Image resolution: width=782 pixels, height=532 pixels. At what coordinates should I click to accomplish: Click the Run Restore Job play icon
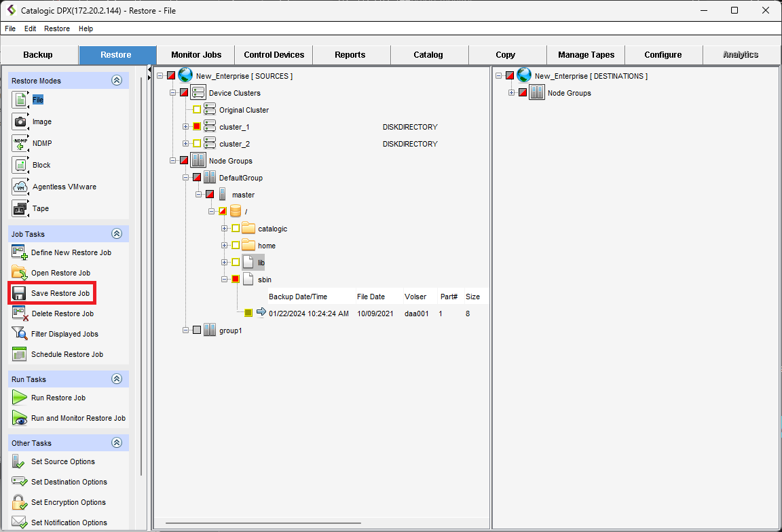click(19, 398)
